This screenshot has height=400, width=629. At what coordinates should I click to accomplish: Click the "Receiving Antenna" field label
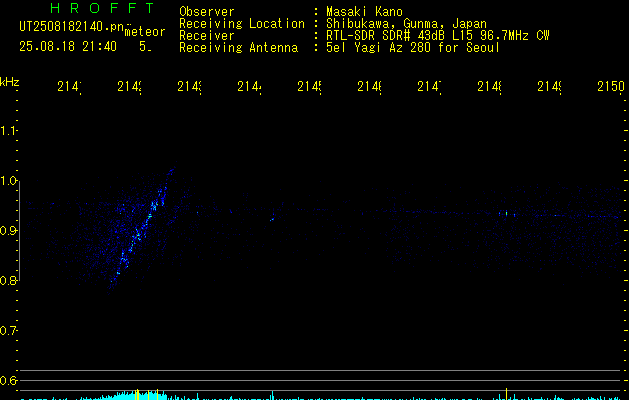click(238, 47)
